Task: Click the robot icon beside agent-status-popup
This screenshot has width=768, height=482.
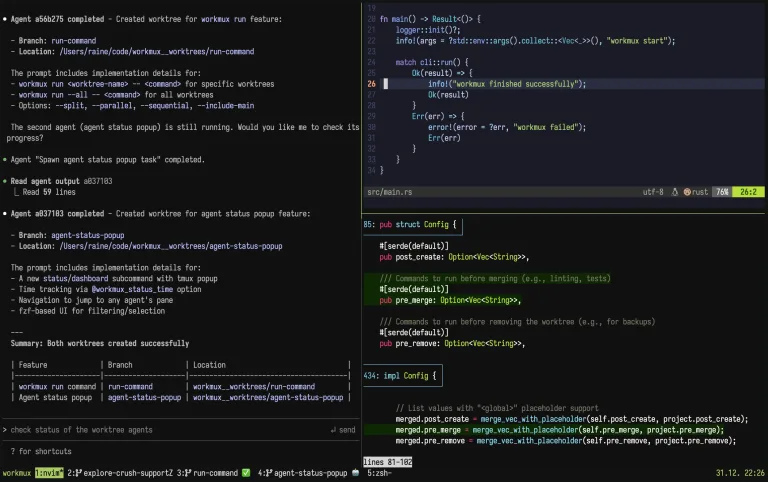Action: [x=356, y=473]
